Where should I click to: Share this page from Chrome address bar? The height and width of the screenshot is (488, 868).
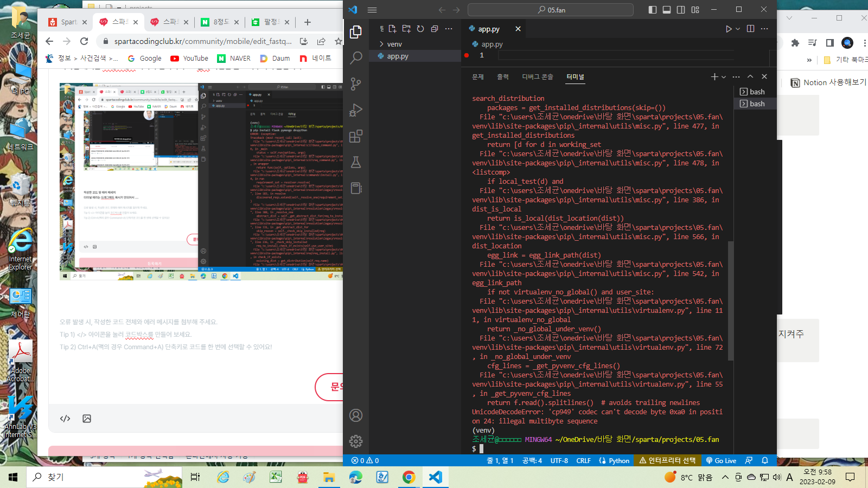point(321,41)
